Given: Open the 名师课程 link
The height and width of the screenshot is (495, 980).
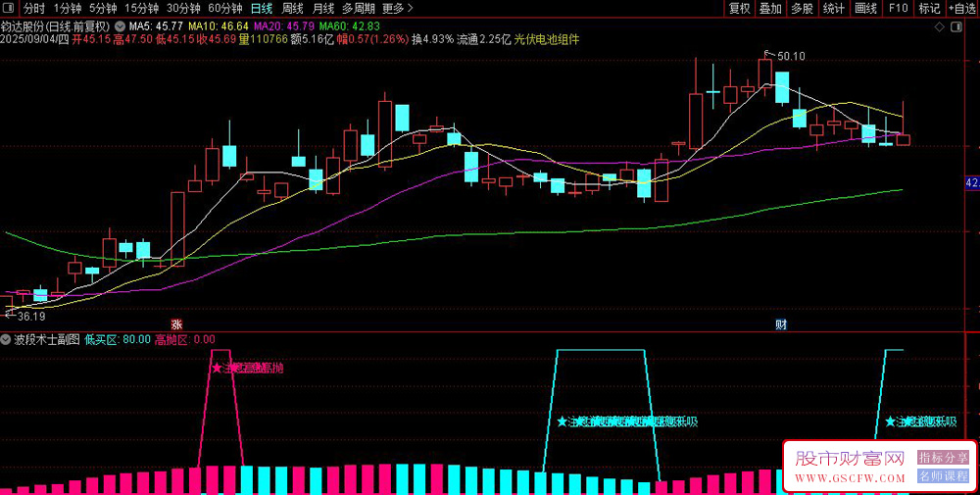Looking at the screenshot, I should point(943,475).
